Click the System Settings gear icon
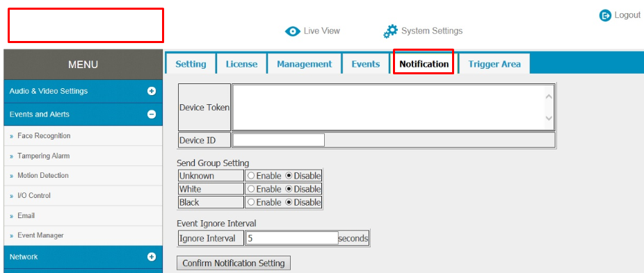 390,31
